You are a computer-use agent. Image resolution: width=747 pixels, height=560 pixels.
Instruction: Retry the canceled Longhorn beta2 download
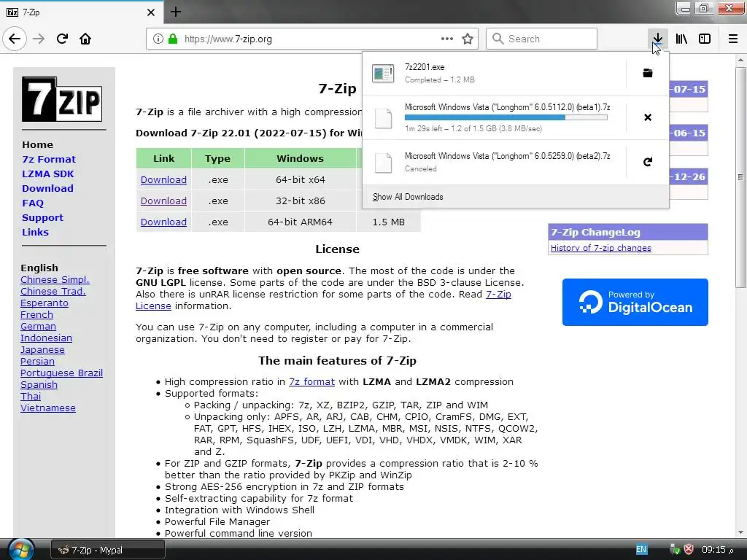pyautogui.click(x=648, y=162)
